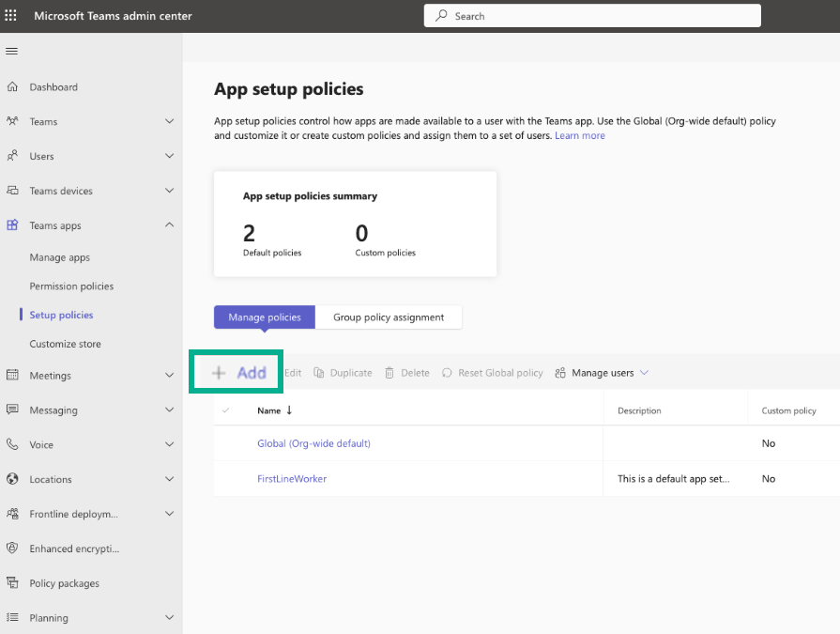This screenshot has width=840, height=634.
Task: Click the Teams apps icon
Action: point(12,225)
